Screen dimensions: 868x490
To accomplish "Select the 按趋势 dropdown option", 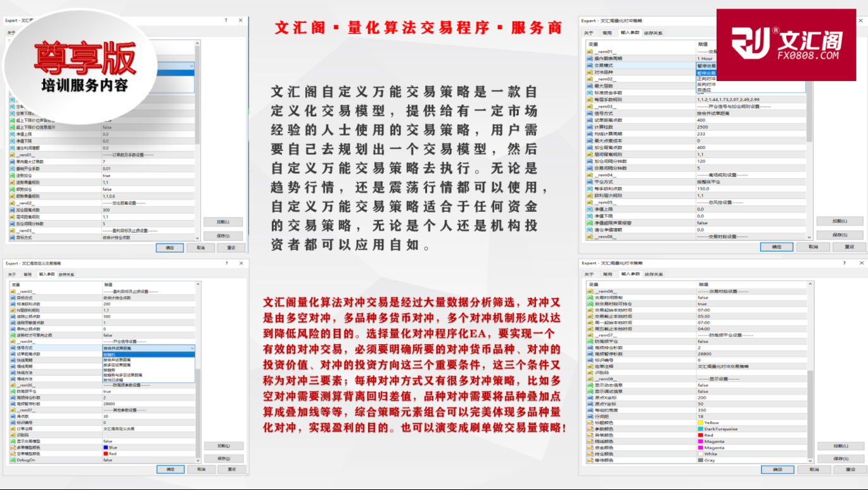I will [148, 370].
